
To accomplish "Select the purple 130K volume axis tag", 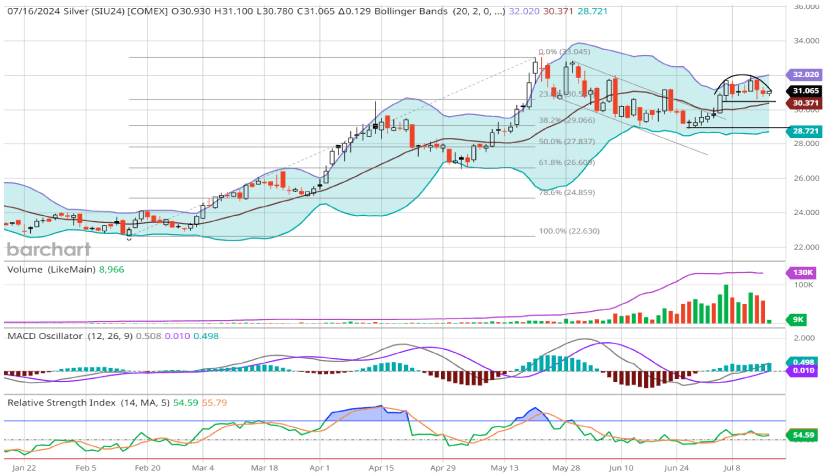I will 803,273.
